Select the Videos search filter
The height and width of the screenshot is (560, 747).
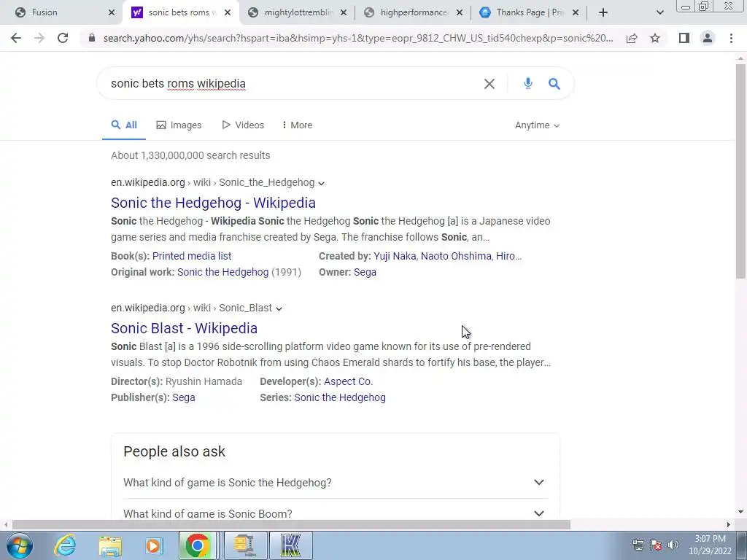pyautogui.click(x=243, y=125)
